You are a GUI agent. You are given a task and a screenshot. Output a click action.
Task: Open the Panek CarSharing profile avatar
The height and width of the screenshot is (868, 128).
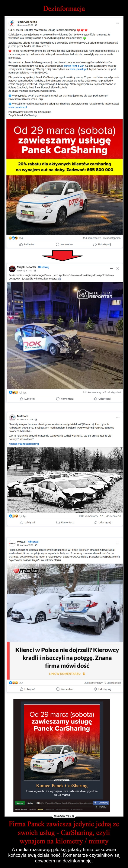coord(12,23)
